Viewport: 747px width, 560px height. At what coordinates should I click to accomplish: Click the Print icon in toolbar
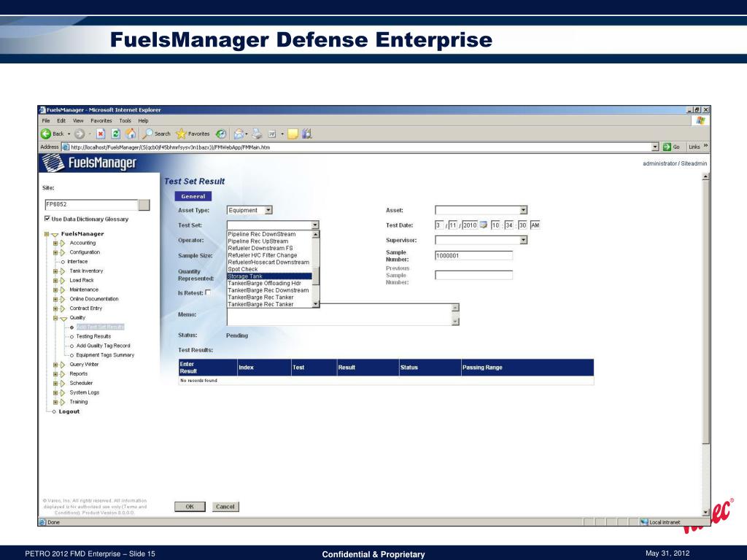coord(257,134)
